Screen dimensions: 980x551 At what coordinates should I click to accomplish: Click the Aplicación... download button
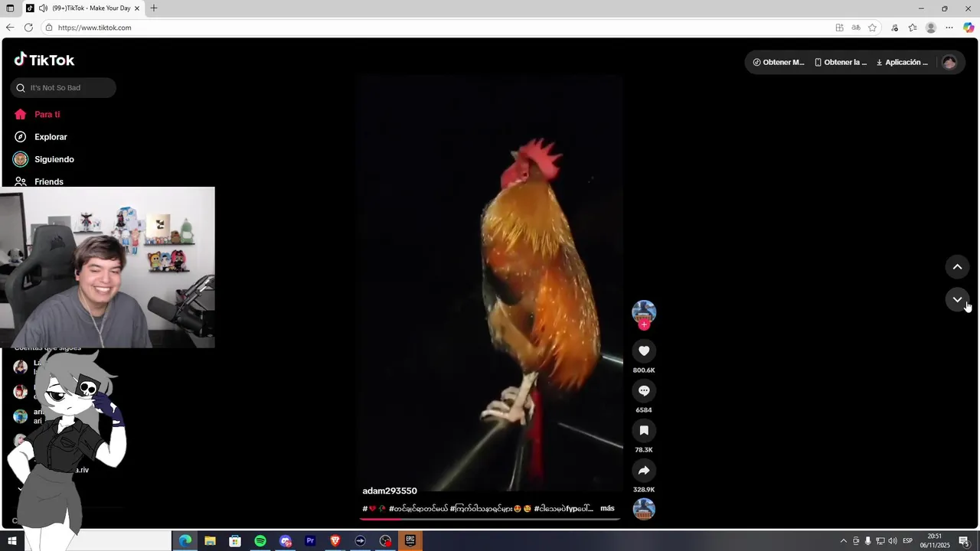click(x=902, y=62)
